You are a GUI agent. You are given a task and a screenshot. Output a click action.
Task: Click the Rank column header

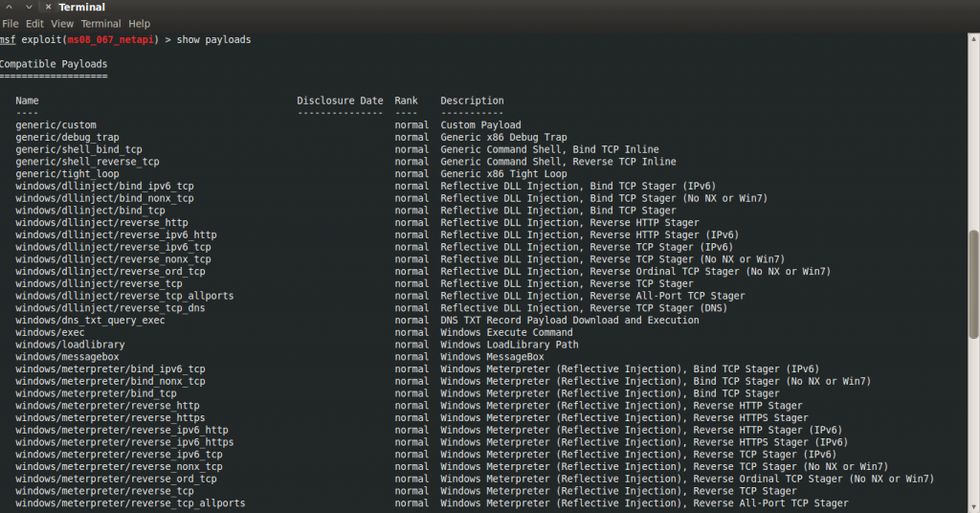click(406, 100)
